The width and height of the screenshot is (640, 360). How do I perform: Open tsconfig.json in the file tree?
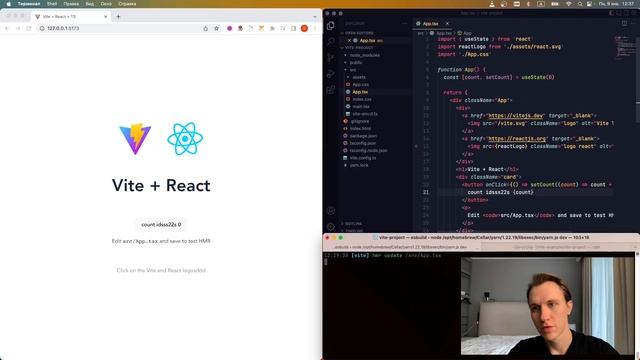pyautogui.click(x=363, y=143)
